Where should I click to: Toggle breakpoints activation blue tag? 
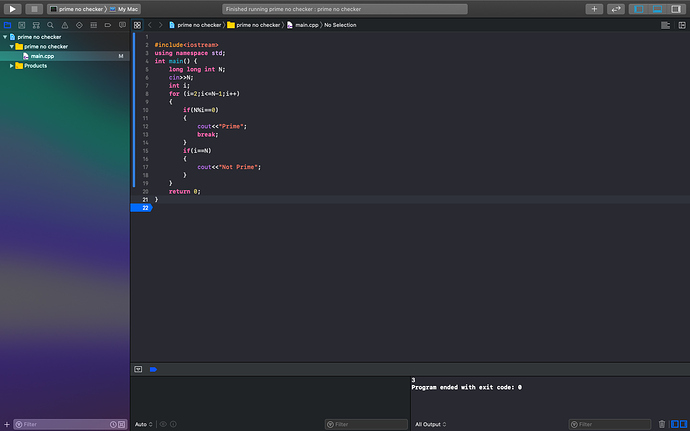153,369
